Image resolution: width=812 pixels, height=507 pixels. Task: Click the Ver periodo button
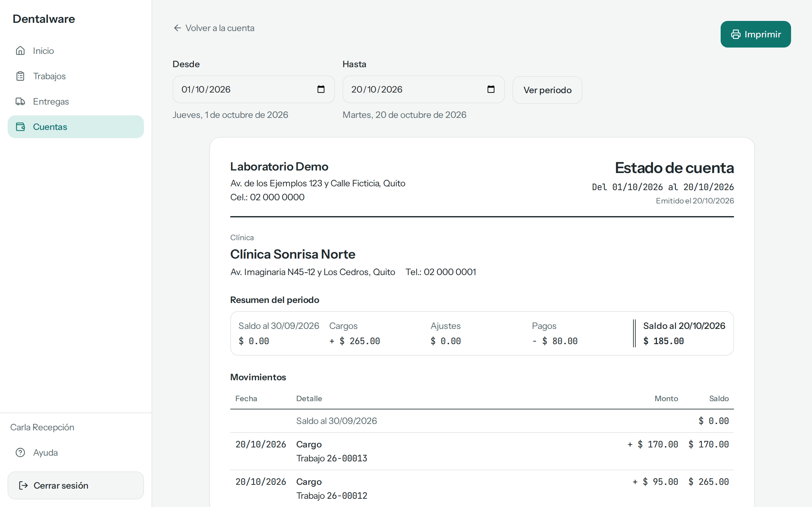pyautogui.click(x=547, y=90)
